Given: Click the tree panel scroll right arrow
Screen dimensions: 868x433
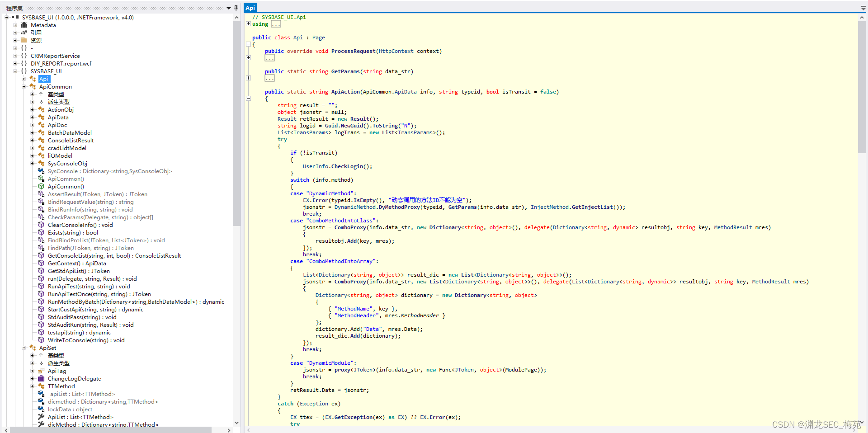Looking at the screenshot, I should (229, 430).
